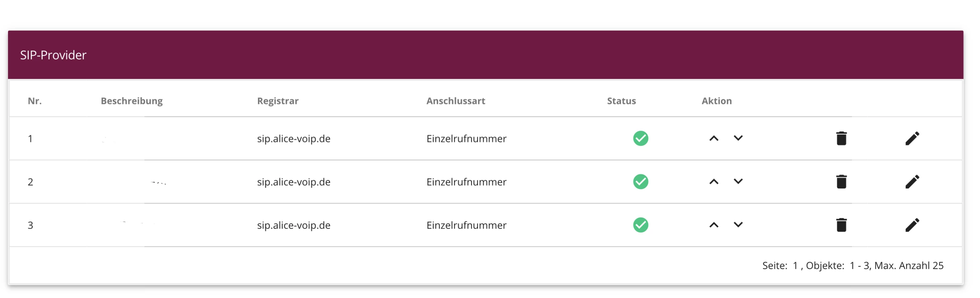
Task: Move entry 2 up using chevron
Action: (714, 182)
